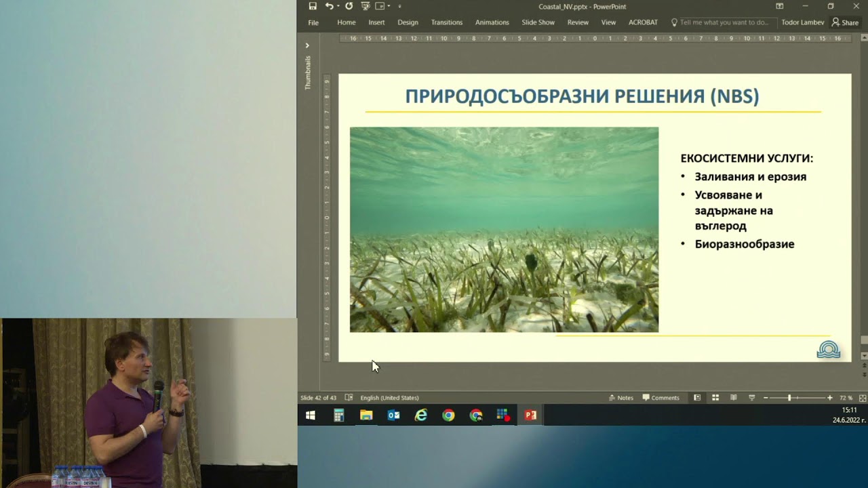Open the colored-grid app with red dot in taskbar

click(x=503, y=415)
